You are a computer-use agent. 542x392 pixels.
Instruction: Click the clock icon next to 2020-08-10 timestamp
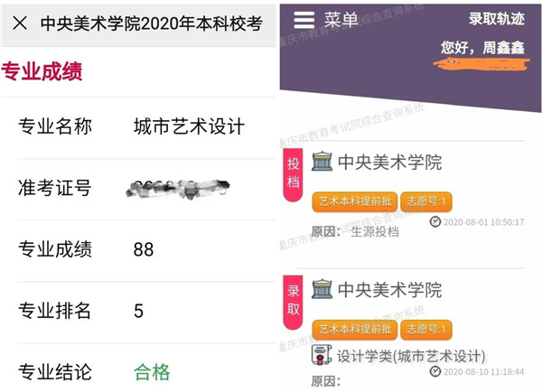click(436, 371)
